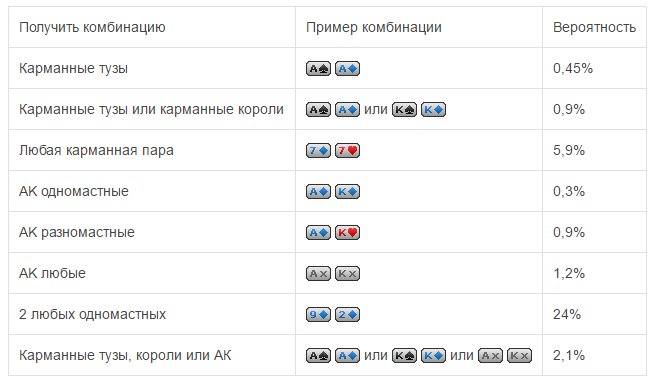Viewport: 655px width, 381px height.
Task: Click the Пример комбинации column header
Action: [374, 27]
